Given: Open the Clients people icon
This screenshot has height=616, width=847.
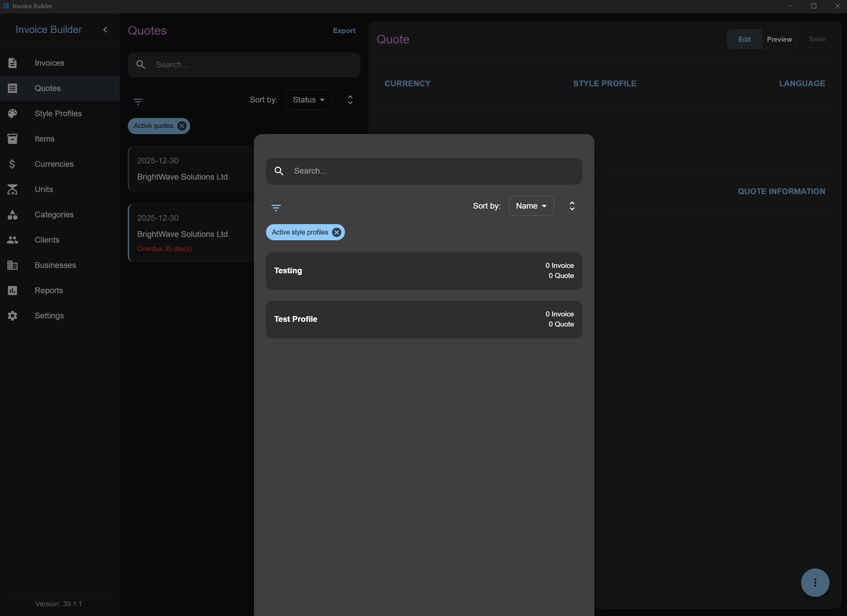Looking at the screenshot, I should point(12,240).
